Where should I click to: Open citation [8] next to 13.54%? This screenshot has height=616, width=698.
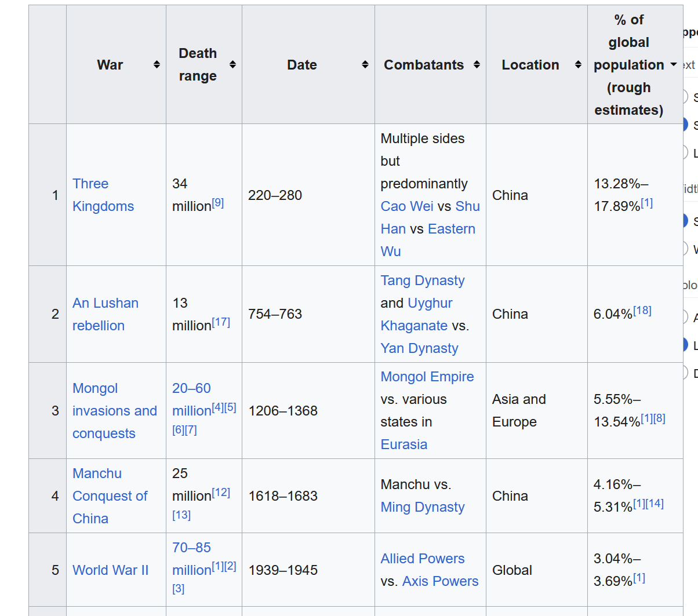(x=659, y=418)
